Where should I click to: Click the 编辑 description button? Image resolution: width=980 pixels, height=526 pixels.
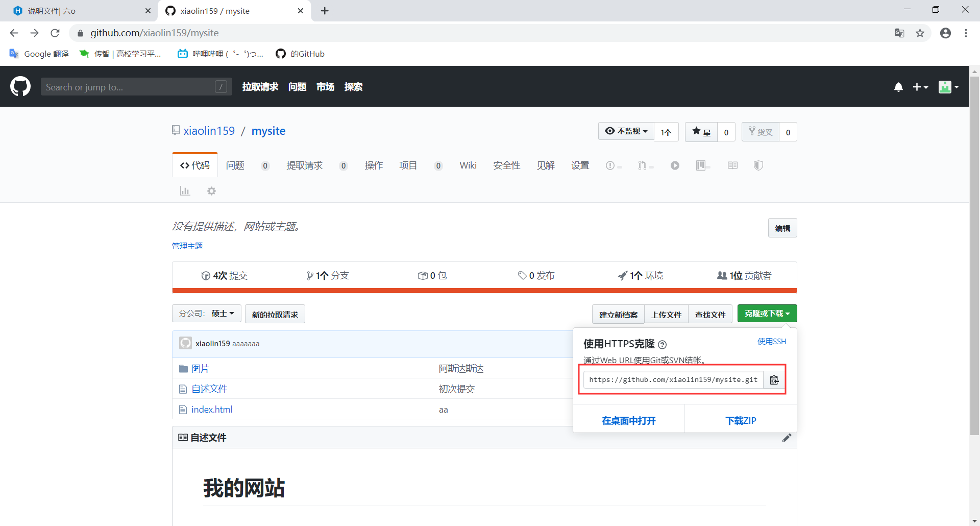pyautogui.click(x=782, y=228)
